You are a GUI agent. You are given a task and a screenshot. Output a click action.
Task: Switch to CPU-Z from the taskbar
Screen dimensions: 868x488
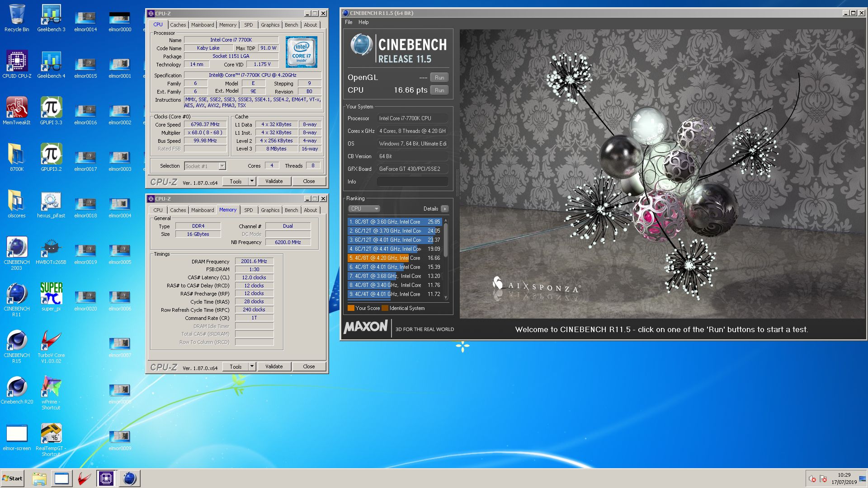(x=106, y=479)
